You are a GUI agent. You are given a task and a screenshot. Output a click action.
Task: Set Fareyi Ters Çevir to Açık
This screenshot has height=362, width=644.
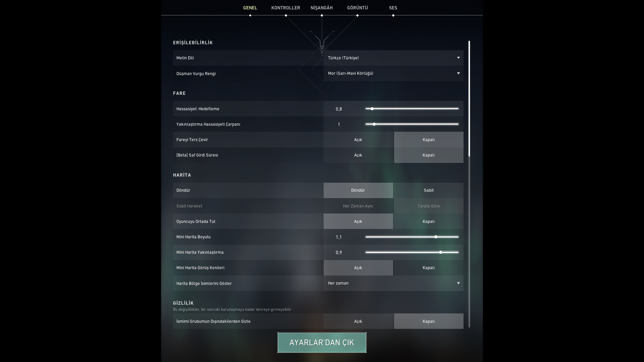[x=358, y=140]
